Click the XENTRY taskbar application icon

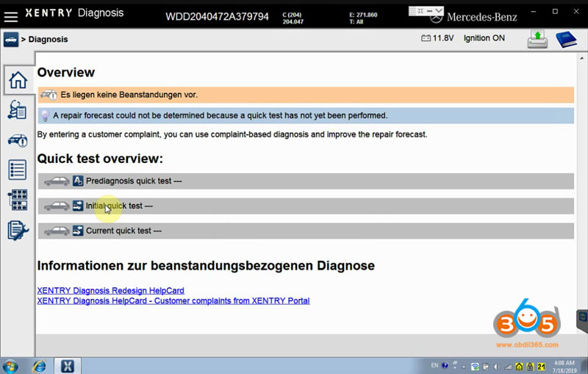[68, 366]
